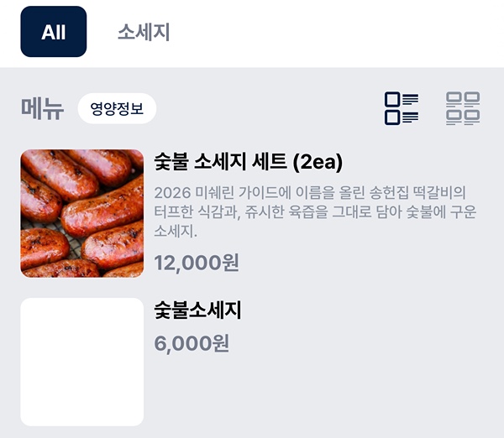Click the 12,000원 price label

click(x=197, y=263)
